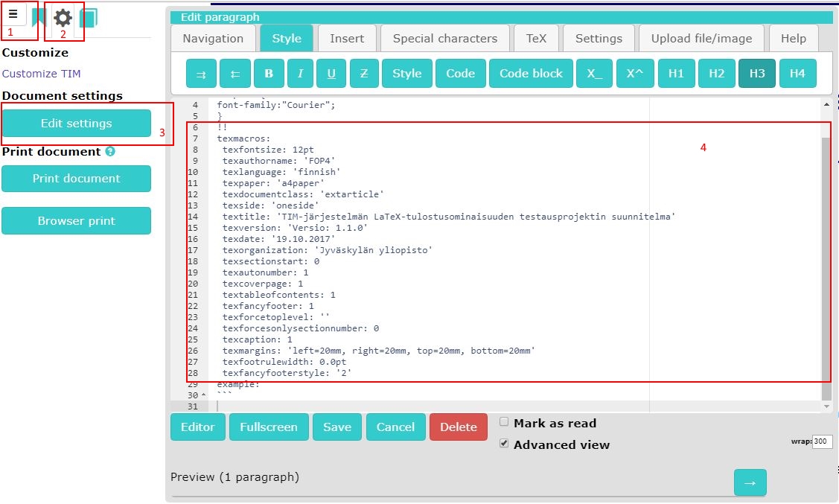Open the Customize TIM link
The width and height of the screenshot is (839, 504).
click(x=41, y=74)
